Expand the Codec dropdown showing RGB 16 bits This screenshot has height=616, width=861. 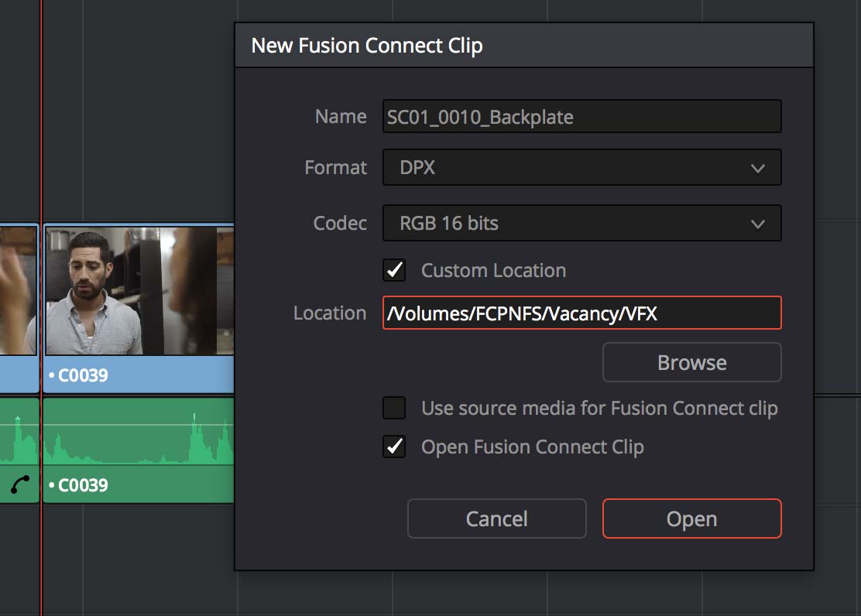point(582,223)
